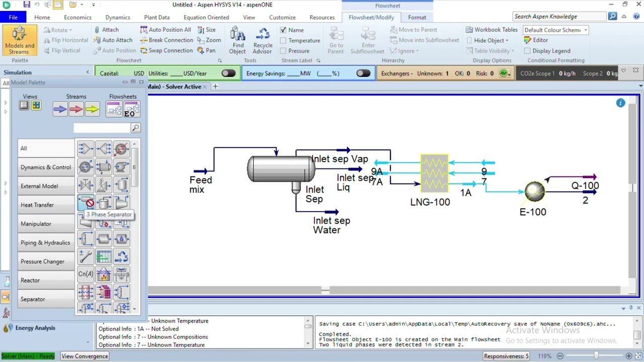Select the Spreadsheet icon in the palette
Screen dimensions: 644x362
pos(103,256)
